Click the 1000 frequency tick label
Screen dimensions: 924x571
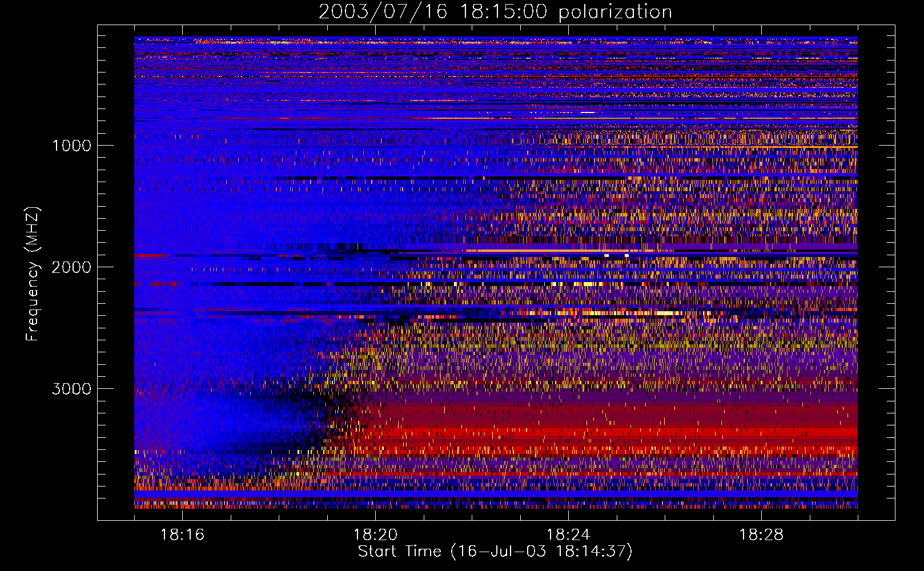point(71,146)
